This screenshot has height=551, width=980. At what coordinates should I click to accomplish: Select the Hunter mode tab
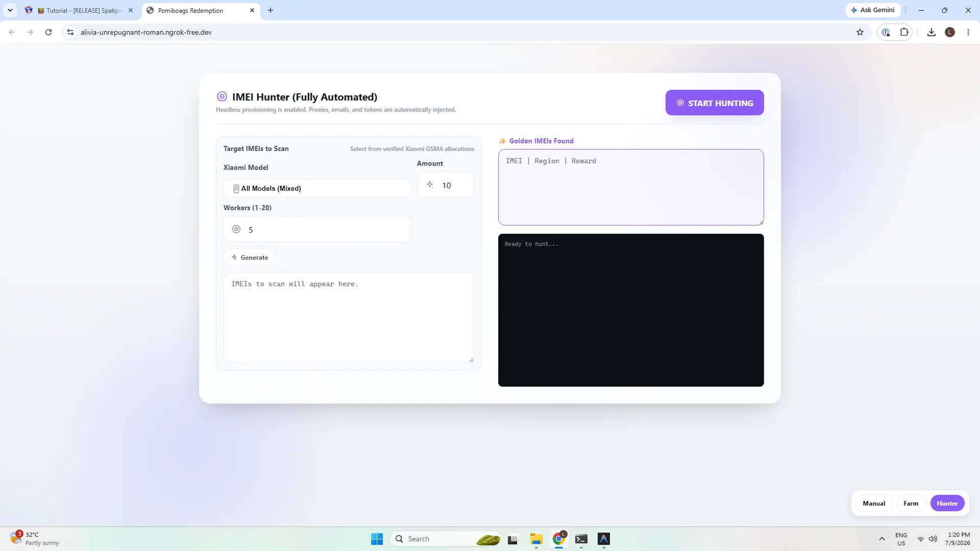tap(947, 503)
